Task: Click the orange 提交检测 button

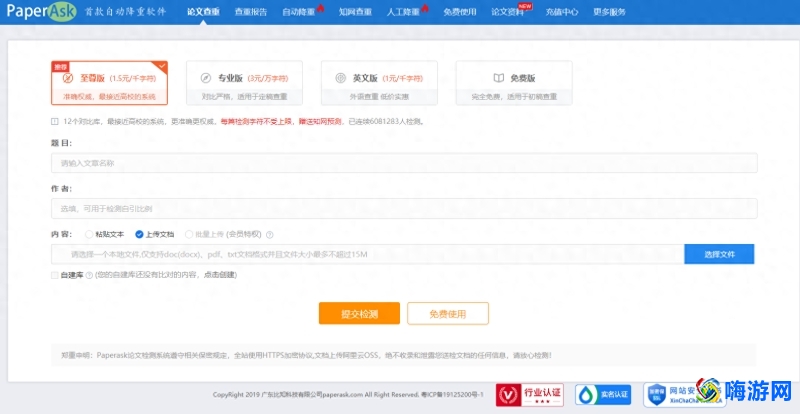Action: [x=359, y=313]
